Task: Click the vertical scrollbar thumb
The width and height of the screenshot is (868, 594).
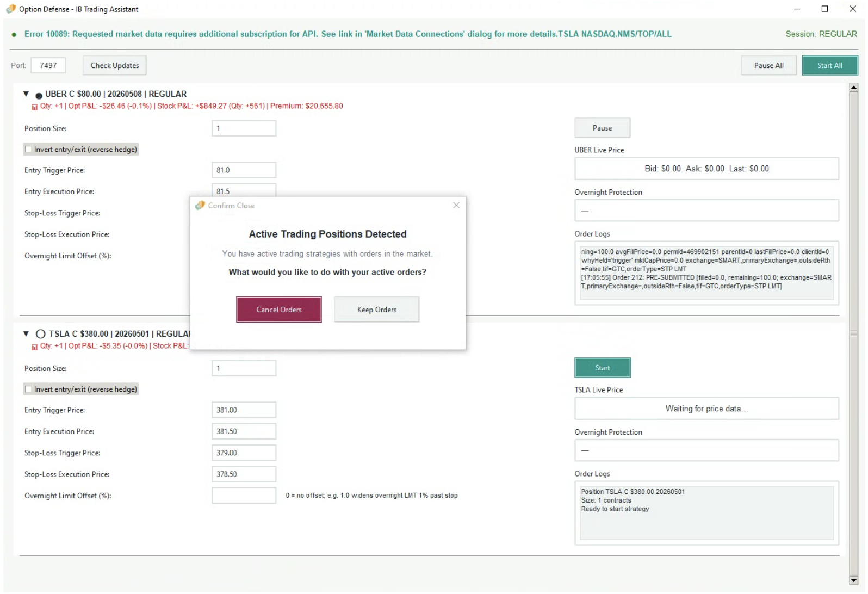Action: pyautogui.click(x=853, y=333)
